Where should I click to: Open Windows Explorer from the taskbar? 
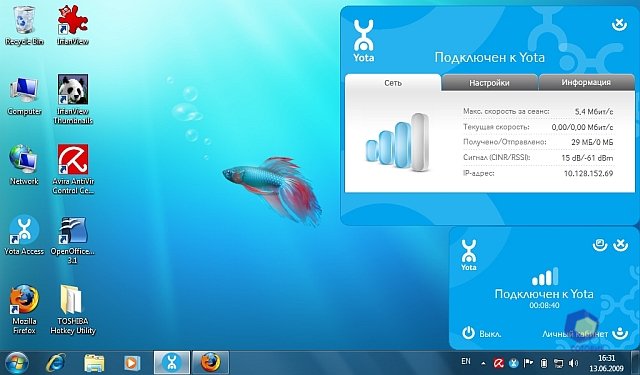coord(94,363)
